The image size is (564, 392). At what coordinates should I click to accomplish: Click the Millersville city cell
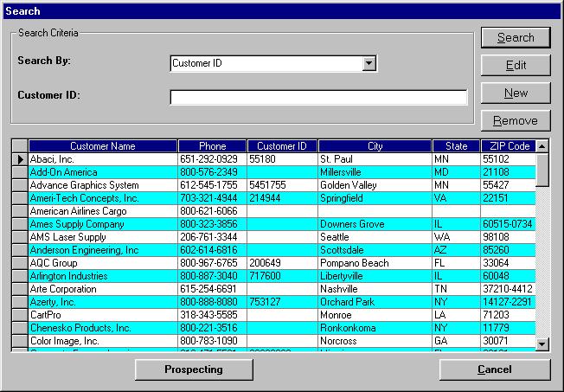click(375, 172)
